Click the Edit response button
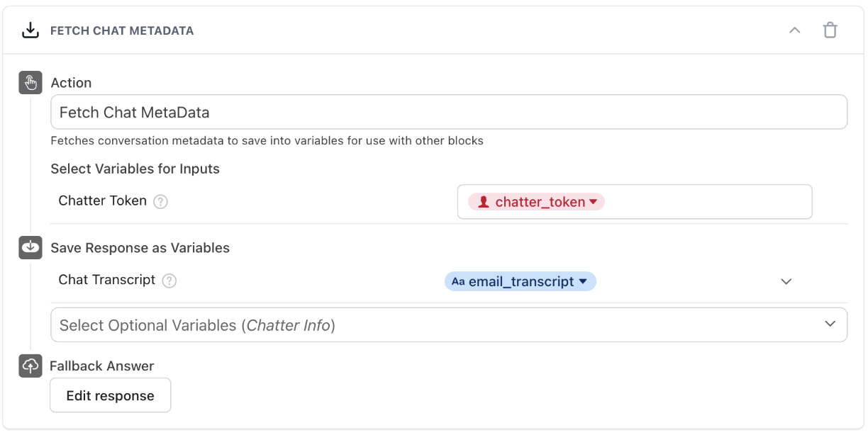868x435 pixels. click(110, 395)
